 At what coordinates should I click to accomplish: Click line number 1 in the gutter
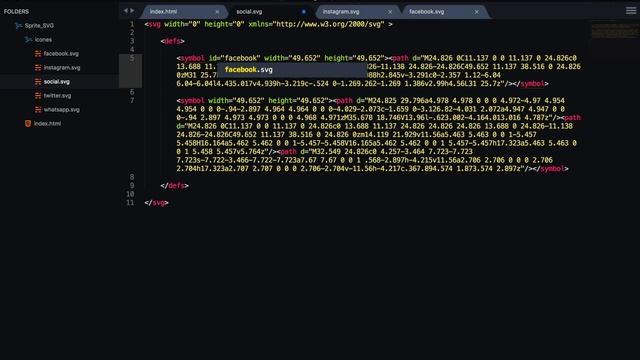(132, 24)
